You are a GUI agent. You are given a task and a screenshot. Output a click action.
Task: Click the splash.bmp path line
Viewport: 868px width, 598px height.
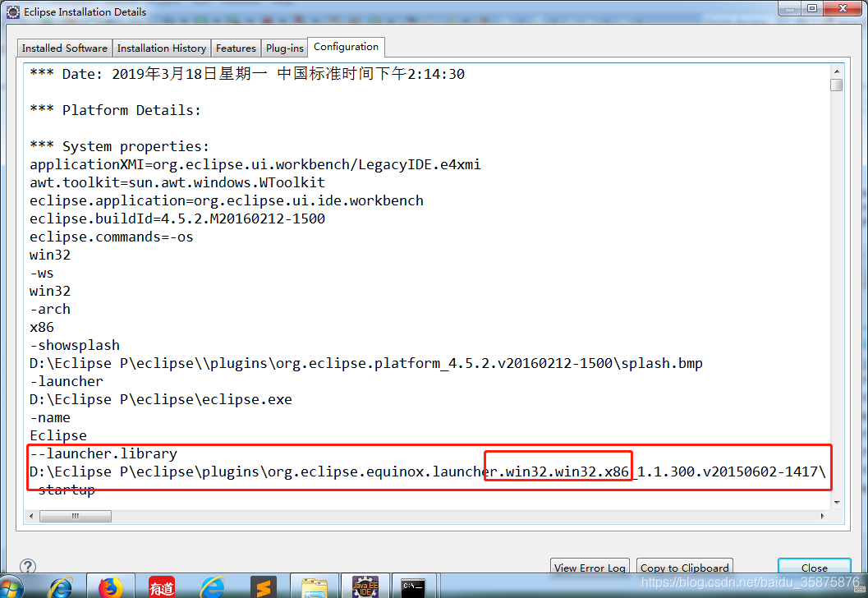[366, 363]
